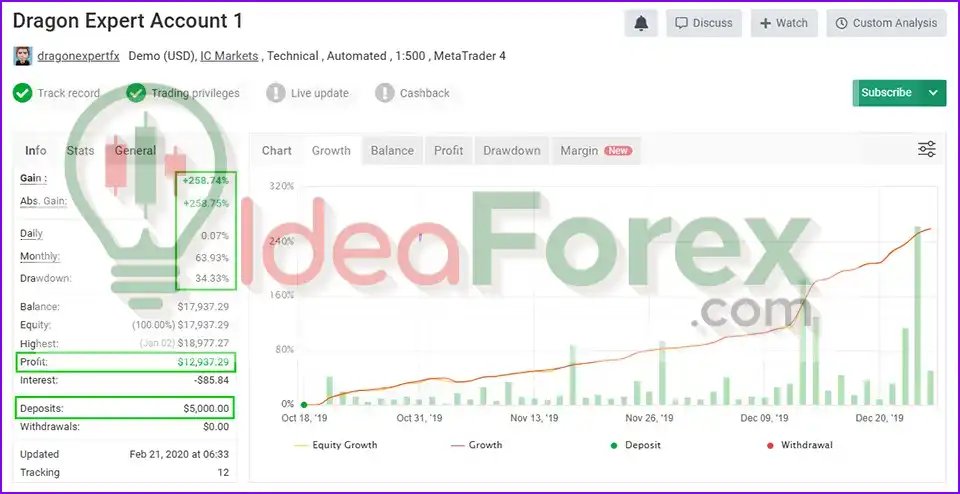960x494 pixels.
Task: Click the Track record green checkmark icon
Action: 23,93
